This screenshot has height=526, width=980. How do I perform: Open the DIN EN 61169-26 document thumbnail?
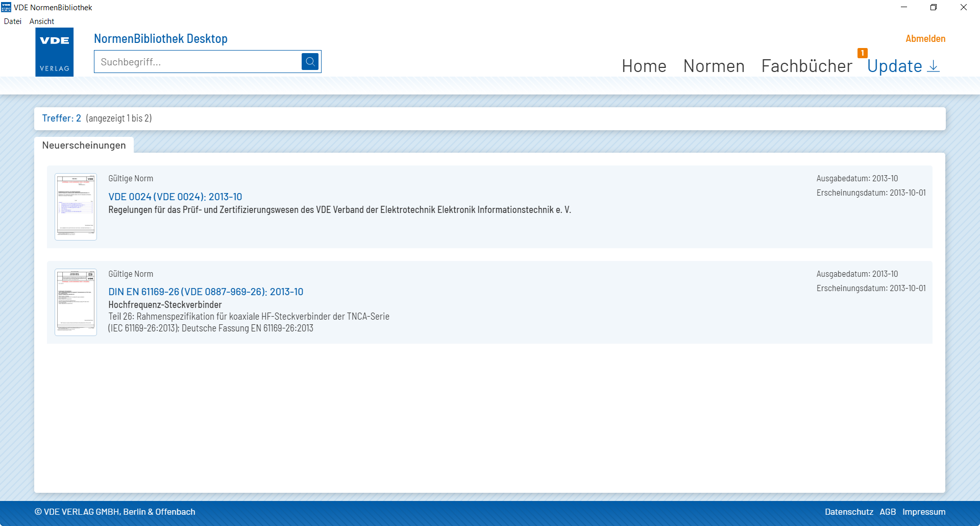[76, 302]
